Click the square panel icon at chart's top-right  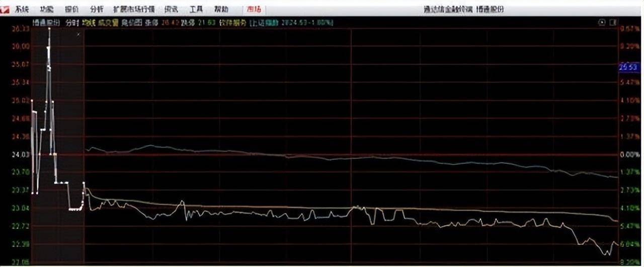click(612, 23)
